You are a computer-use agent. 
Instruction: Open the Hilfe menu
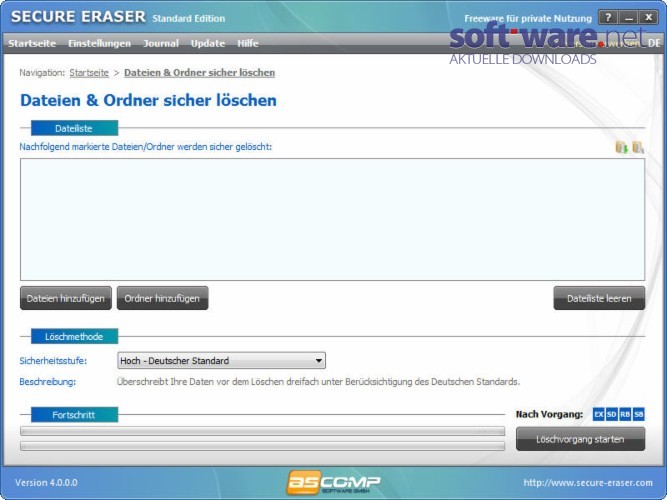click(x=248, y=43)
